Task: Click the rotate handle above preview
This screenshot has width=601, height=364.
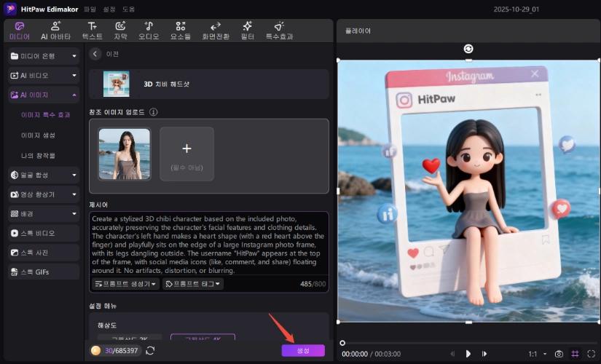Action: click(468, 49)
